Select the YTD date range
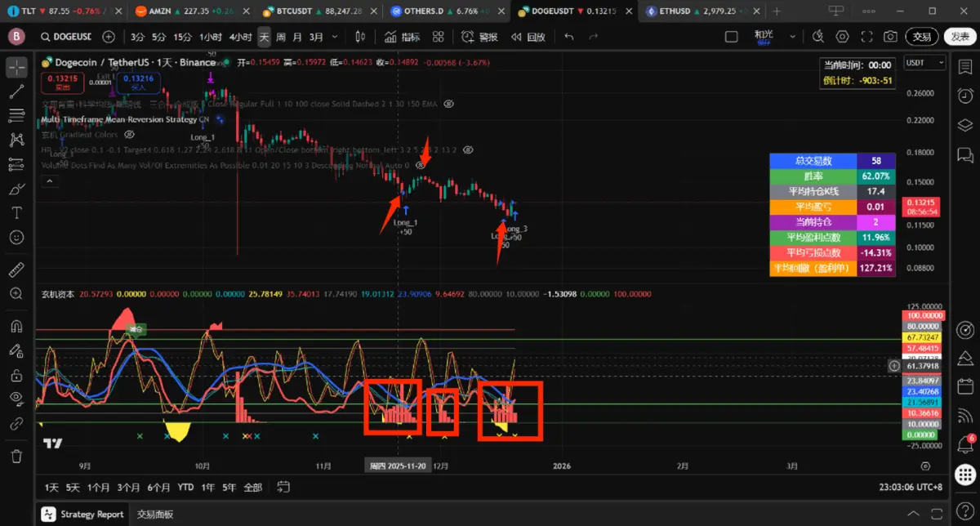Screen dimensions: 980x526 (x=185, y=488)
